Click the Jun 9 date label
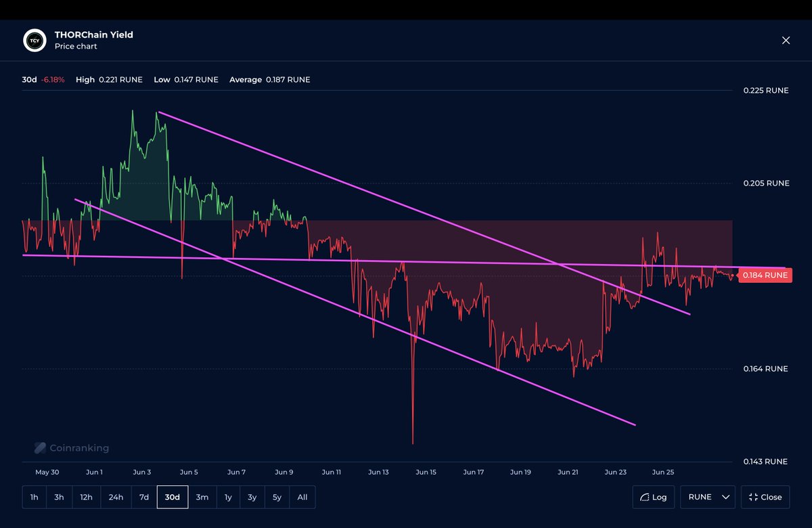Viewport: 812px width, 528px height. pos(284,472)
